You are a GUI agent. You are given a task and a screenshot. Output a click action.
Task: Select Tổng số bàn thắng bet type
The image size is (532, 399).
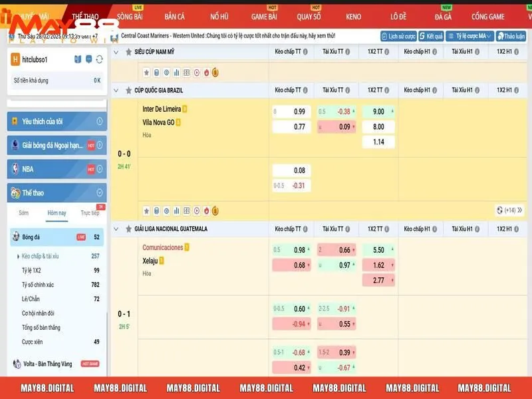pos(41,327)
